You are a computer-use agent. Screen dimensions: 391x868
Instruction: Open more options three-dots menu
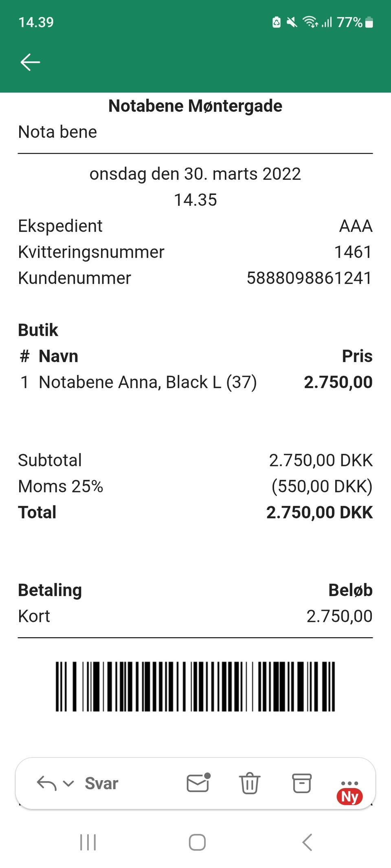[x=349, y=783]
